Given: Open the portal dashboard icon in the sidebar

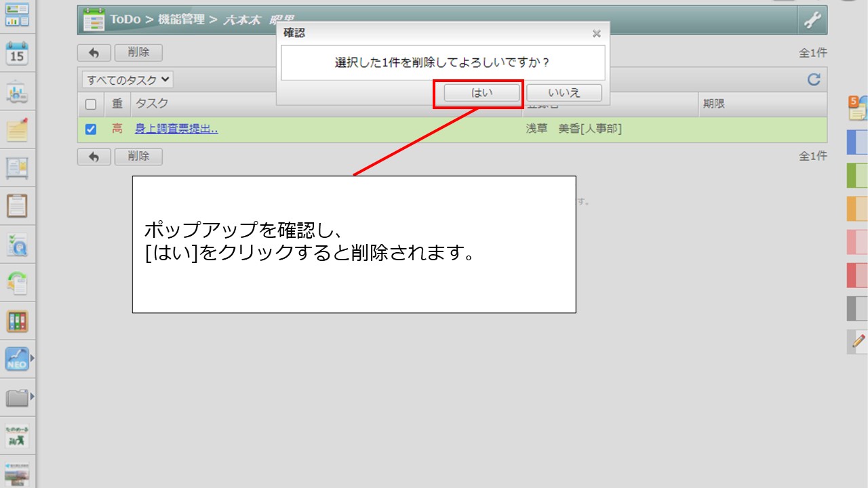Looking at the screenshot, I should click(17, 15).
